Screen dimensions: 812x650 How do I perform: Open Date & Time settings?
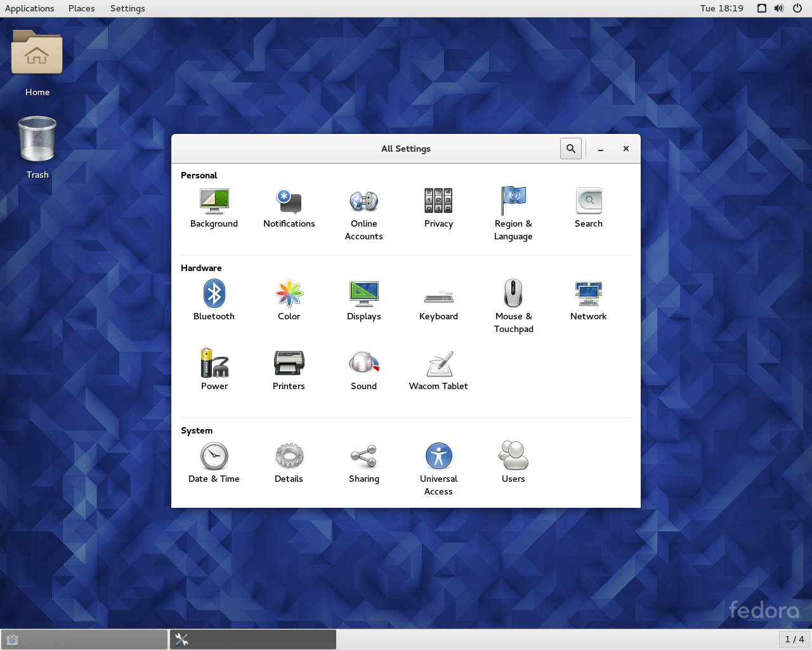tap(214, 463)
